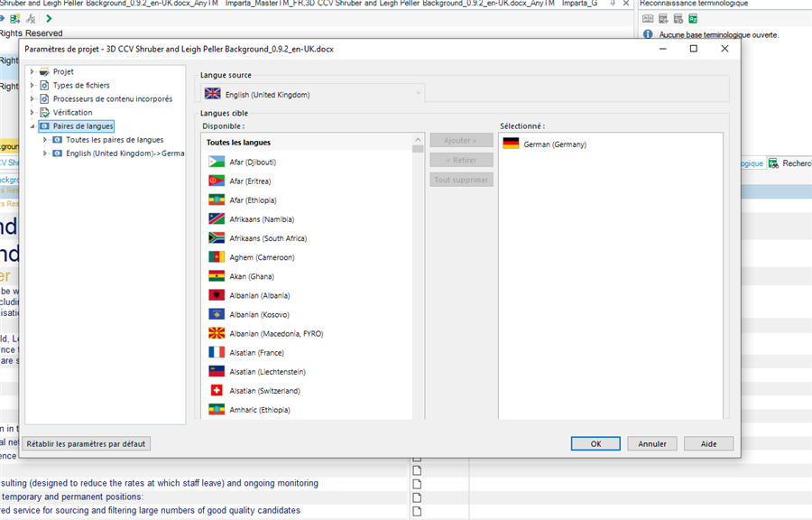The height and width of the screenshot is (520, 812).
Task: Click the Vérification checkmark document icon
Action: (44, 112)
